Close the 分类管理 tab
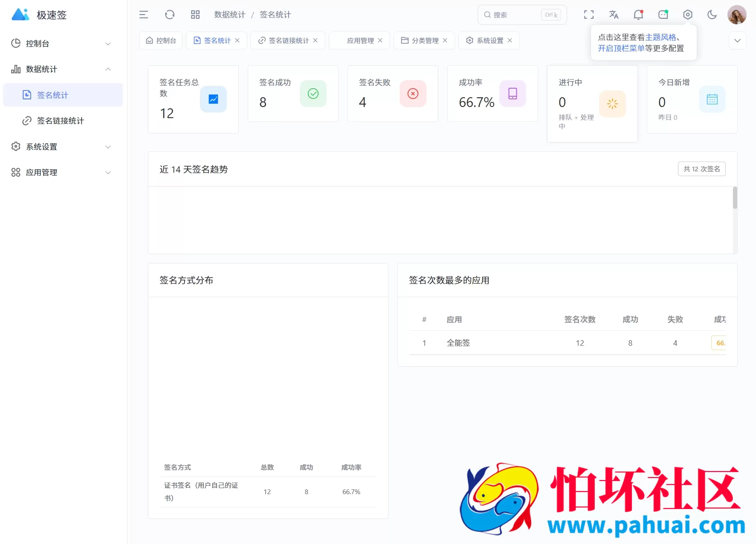This screenshot has width=756, height=544. (x=445, y=41)
